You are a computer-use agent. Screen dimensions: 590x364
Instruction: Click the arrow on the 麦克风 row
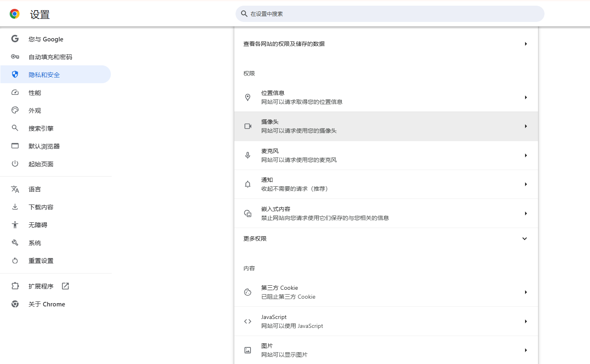[526, 155]
